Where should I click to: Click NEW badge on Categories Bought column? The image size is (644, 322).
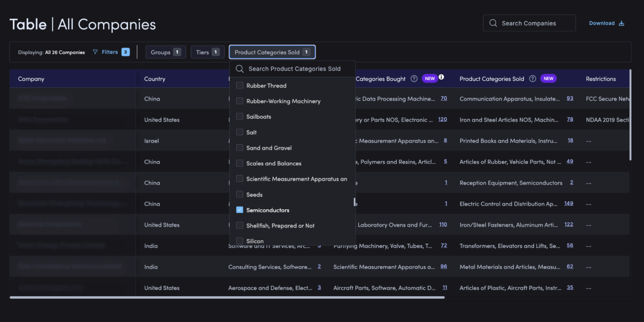click(430, 79)
